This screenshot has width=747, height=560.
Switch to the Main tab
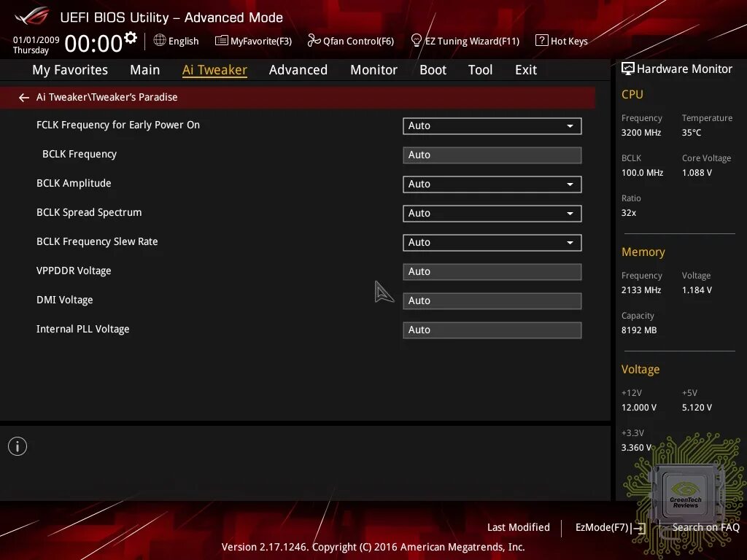(x=145, y=70)
